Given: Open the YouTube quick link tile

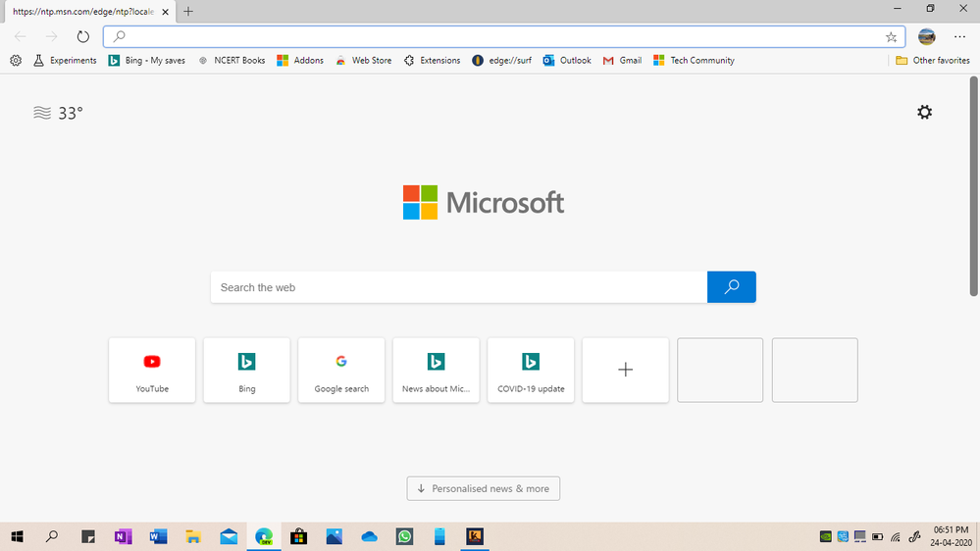Looking at the screenshot, I should [x=152, y=371].
